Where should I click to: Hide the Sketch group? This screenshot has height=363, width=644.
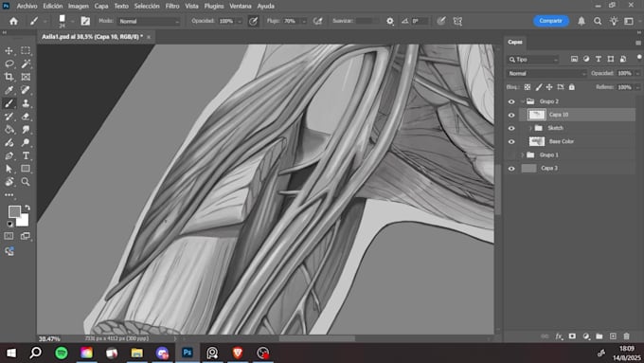point(511,128)
